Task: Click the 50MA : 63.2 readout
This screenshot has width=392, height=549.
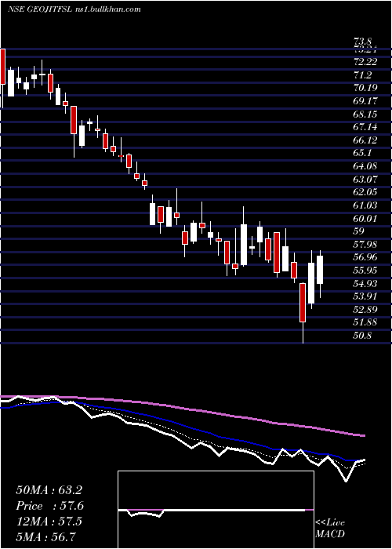Action: pos(49,490)
